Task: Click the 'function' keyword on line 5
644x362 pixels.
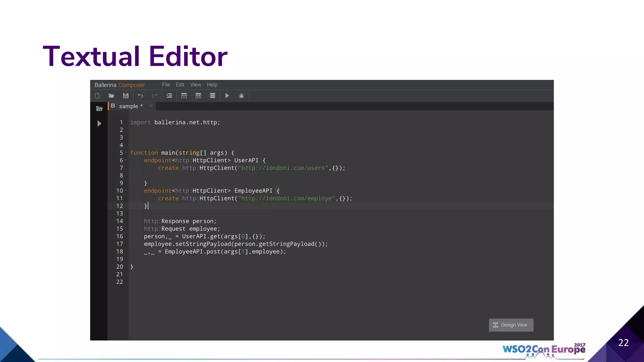Action: pos(144,153)
